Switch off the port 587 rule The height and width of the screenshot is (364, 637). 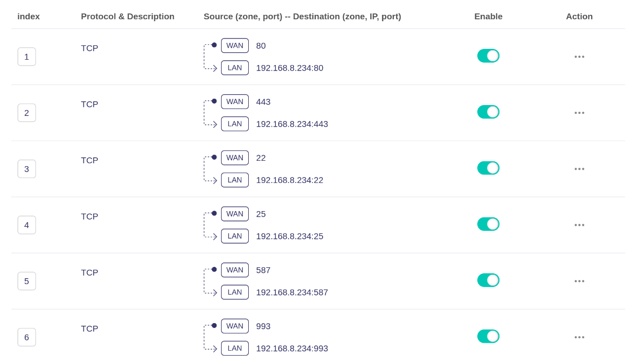click(x=488, y=280)
